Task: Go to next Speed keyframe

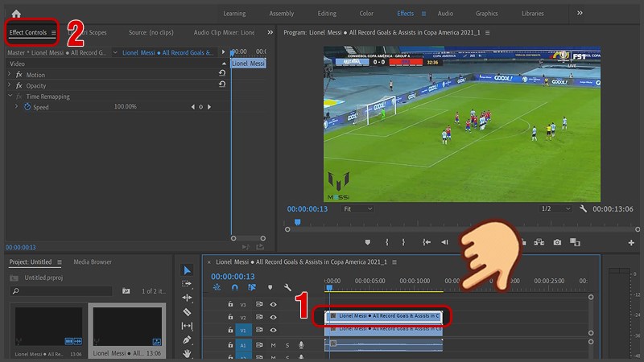Action: click(209, 107)
